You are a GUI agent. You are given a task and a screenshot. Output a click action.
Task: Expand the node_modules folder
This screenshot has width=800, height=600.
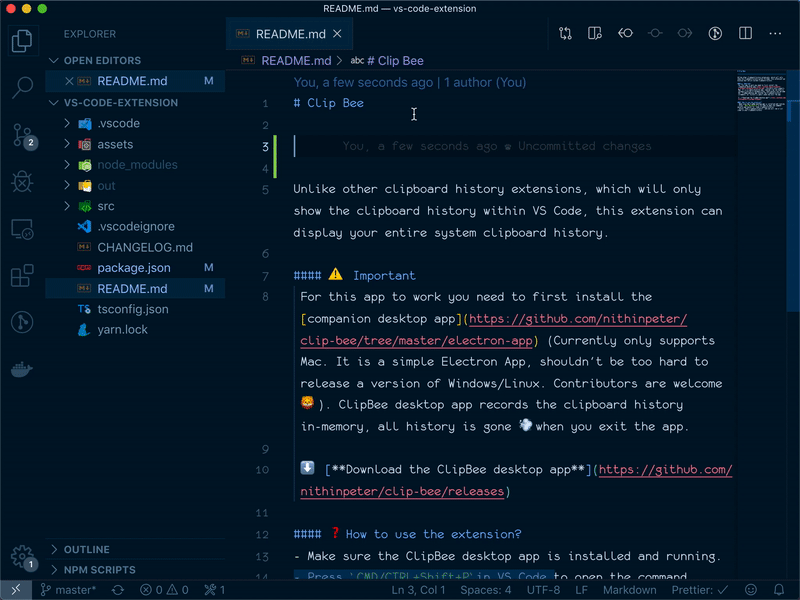pos(137,165)
